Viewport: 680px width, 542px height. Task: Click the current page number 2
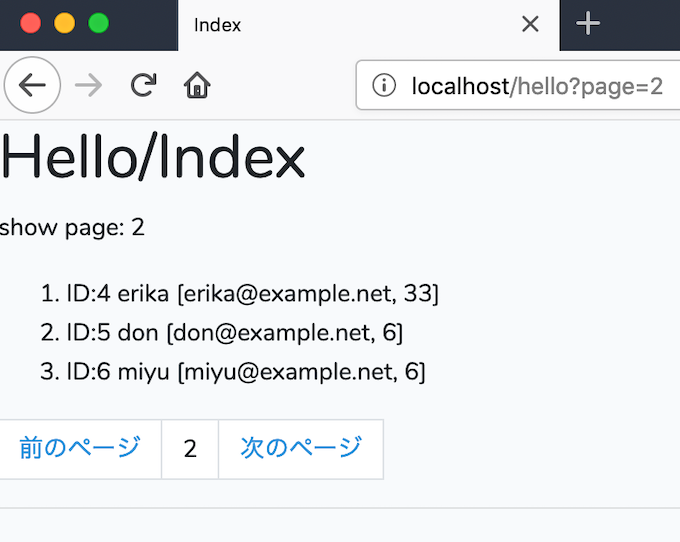point(190,449)
